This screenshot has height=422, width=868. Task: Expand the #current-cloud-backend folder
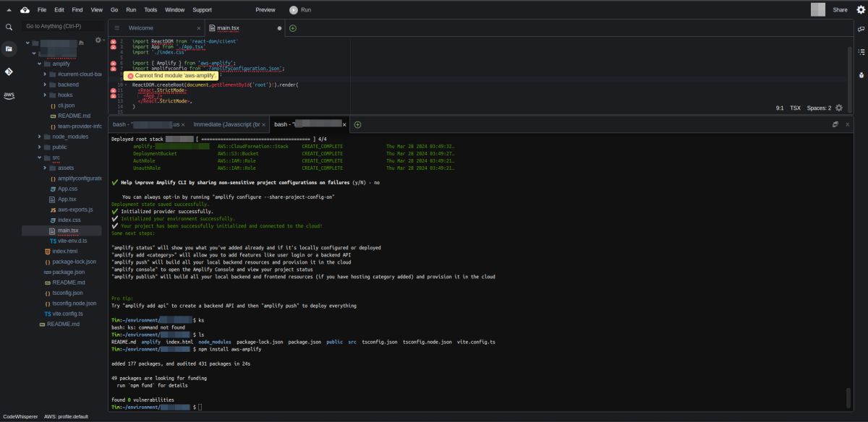click(x=45, y=74)
